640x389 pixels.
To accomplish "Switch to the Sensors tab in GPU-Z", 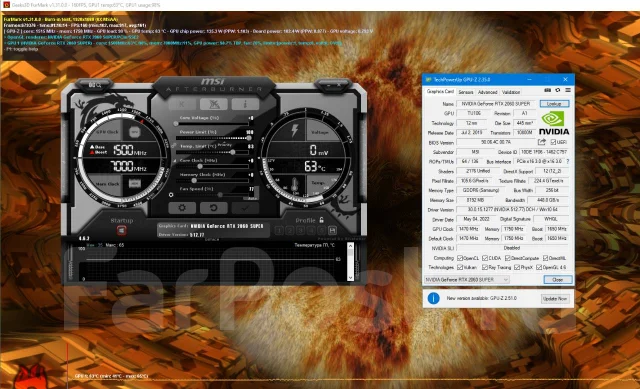I will point(466,92).
